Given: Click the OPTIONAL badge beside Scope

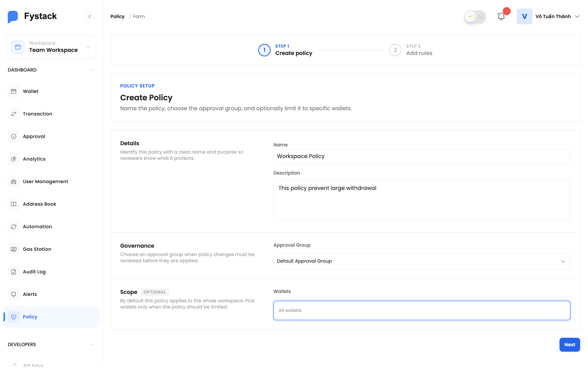Looking at the screenshot, I should point(155,292).
